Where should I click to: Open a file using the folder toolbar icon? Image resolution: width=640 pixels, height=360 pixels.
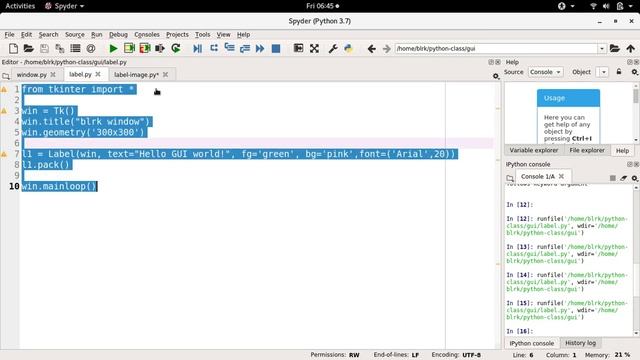29,49
